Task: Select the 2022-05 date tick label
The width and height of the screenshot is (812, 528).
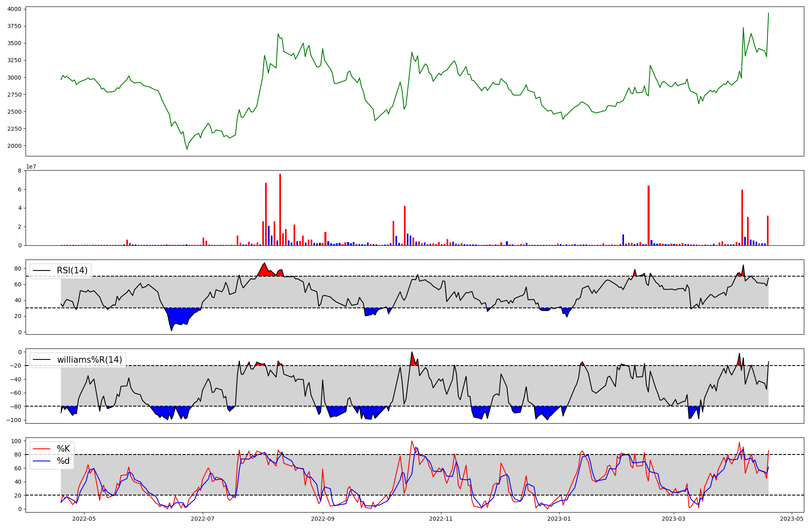Action: tap(84, 519)
